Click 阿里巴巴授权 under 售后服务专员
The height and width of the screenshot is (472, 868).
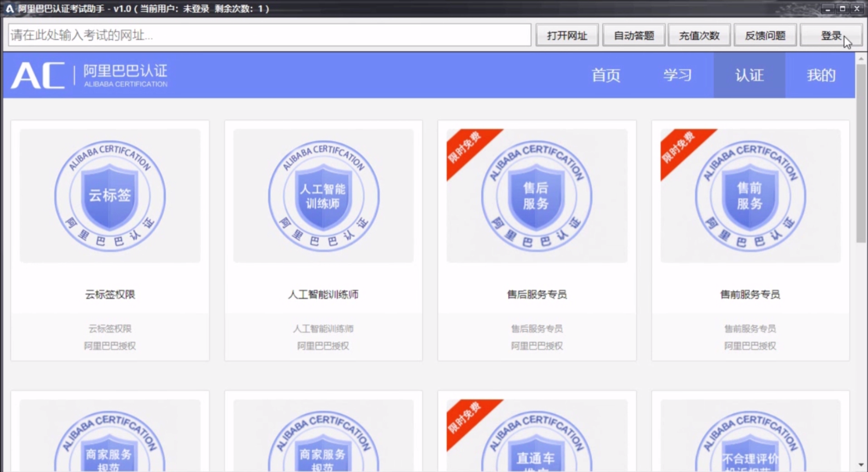pyautogui.click(x=537, y=346)
